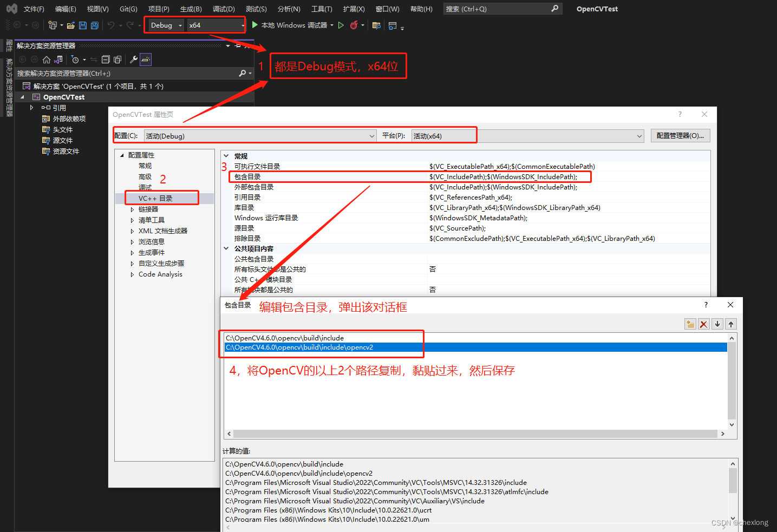
Task: Expand the 链接器 tree node
Action: click(132, 209)
